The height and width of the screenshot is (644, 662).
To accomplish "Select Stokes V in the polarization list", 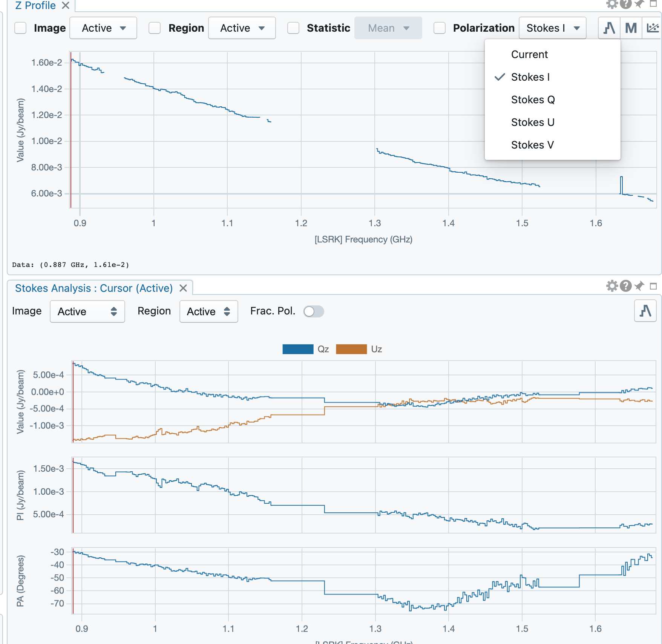I will tap(532, 144).
